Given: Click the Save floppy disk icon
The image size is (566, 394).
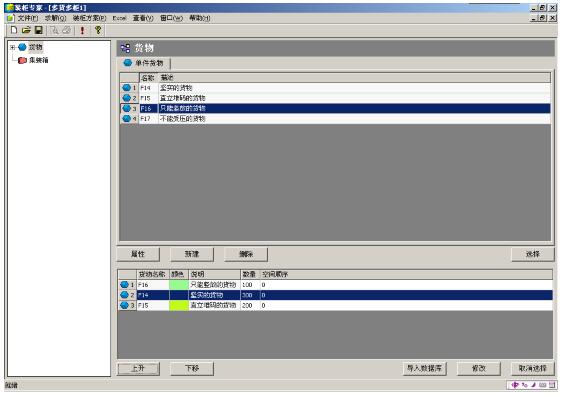Looking at the screenshot, I should tap(38, 30).
